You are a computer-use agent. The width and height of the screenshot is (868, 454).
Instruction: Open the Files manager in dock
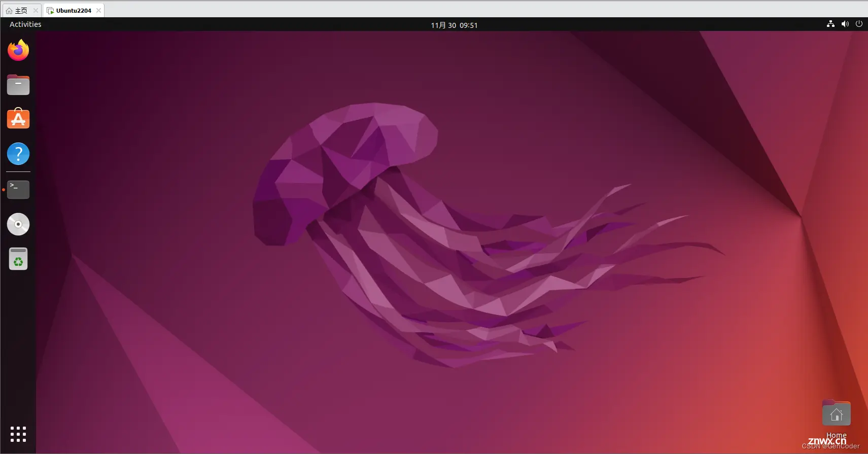pos(18,85)
